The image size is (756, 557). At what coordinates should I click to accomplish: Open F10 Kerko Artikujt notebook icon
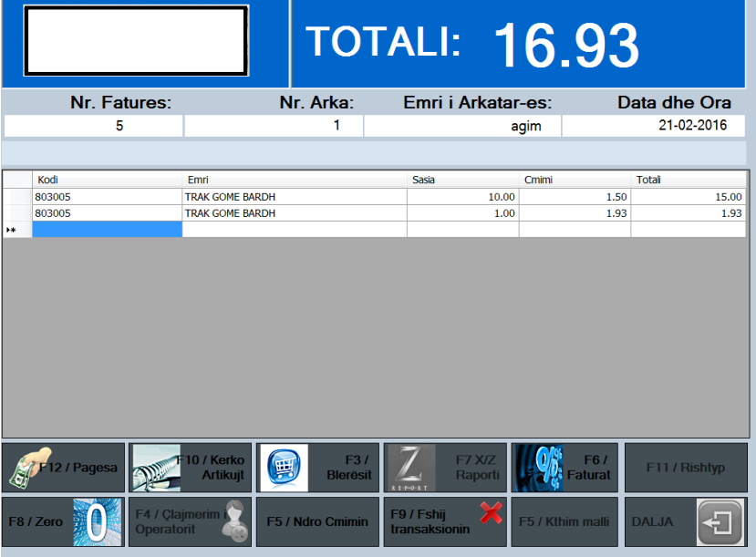156,468
